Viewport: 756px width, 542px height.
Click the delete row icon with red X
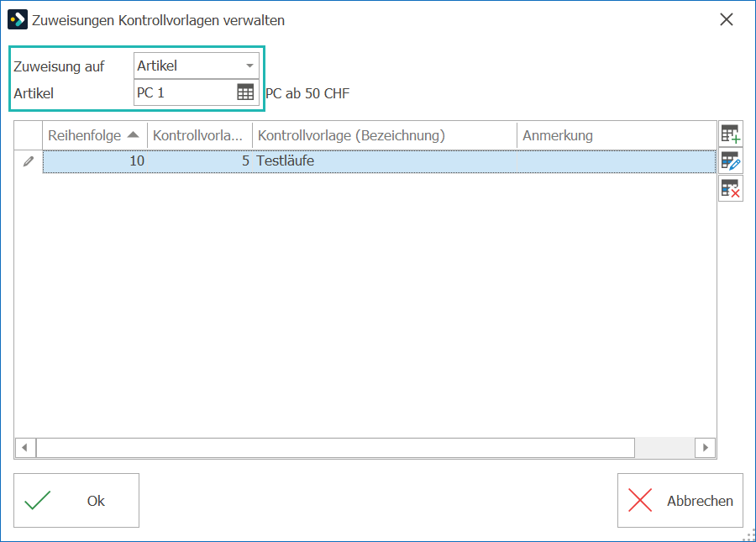731,188
